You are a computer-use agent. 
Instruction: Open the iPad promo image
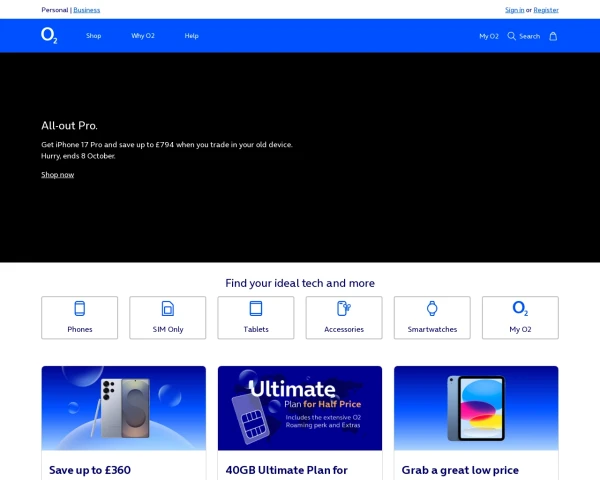pos(476,408)
